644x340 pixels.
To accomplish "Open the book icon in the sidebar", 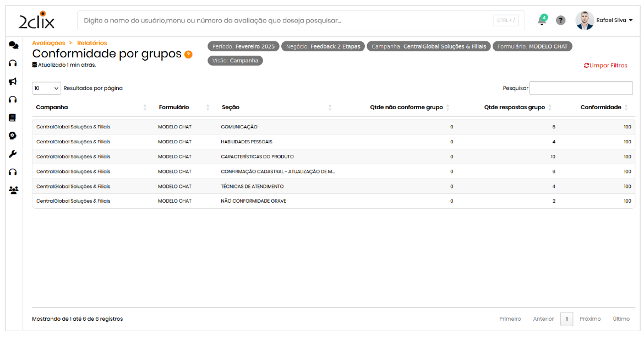I will [13, 117].
